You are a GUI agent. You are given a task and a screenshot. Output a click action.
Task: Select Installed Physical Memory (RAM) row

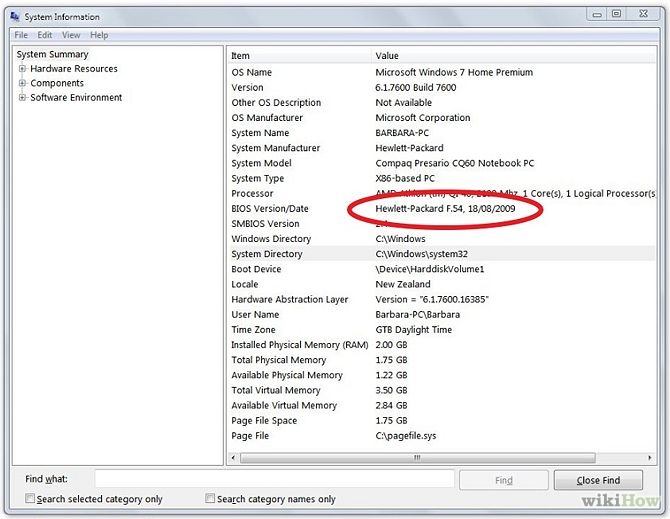[x=442, y=345]
